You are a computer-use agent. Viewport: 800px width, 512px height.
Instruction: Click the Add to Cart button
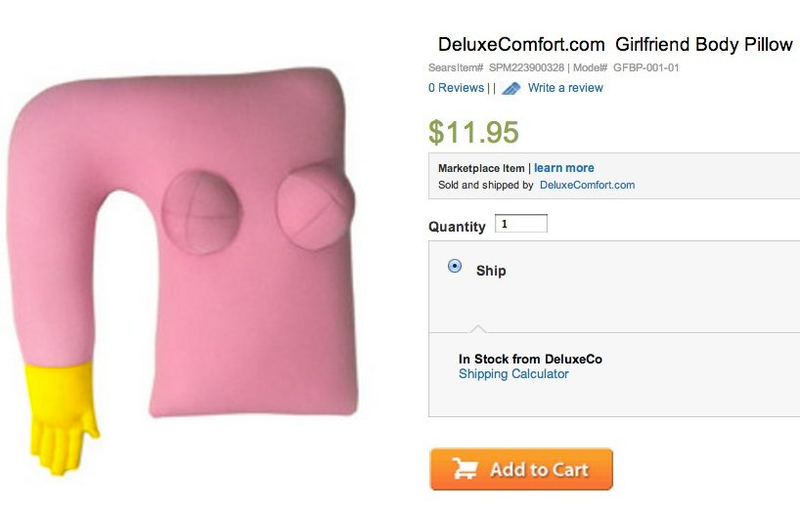521,469
